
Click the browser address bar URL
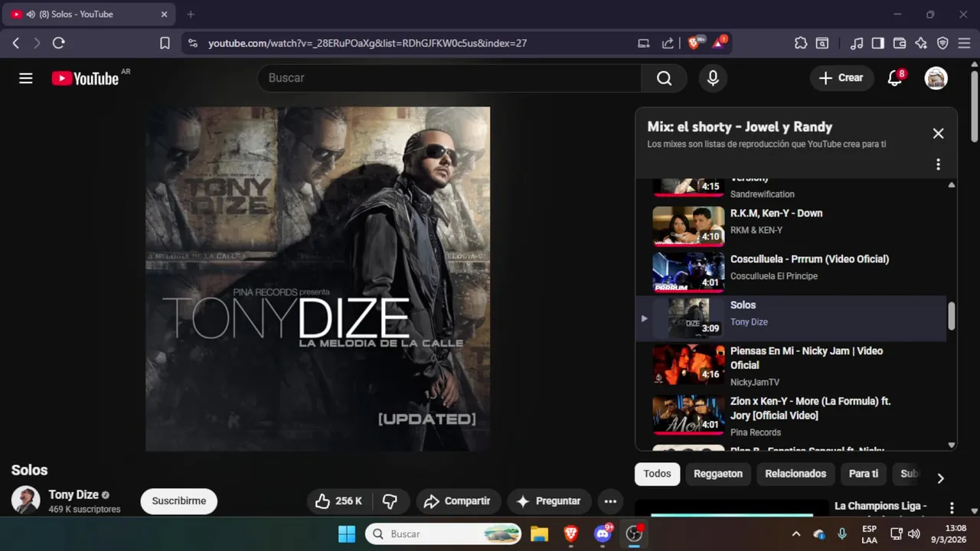[x=367, y=44]
